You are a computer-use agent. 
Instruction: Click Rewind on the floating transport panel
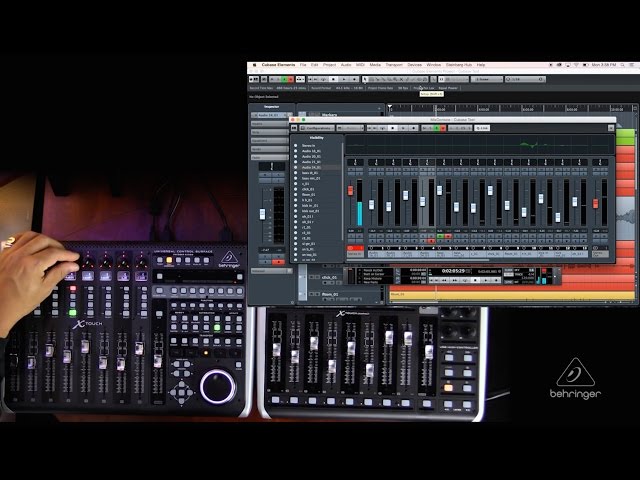pyautogui.click(x=444, y=280)
